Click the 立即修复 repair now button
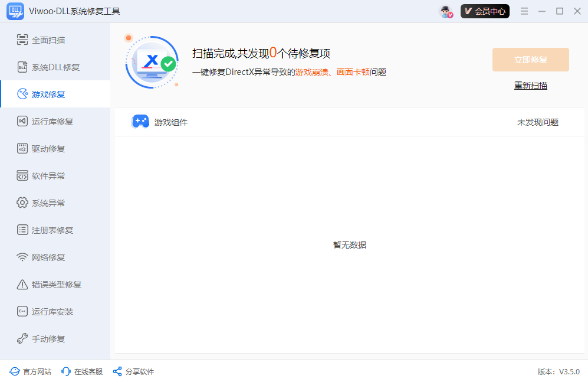 (x=530, y=60)
